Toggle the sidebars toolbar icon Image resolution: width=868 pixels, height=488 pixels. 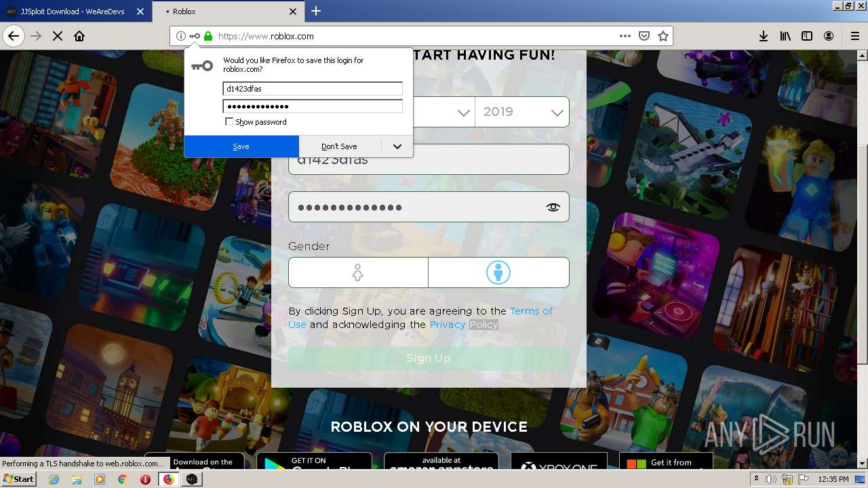(807, 36)
